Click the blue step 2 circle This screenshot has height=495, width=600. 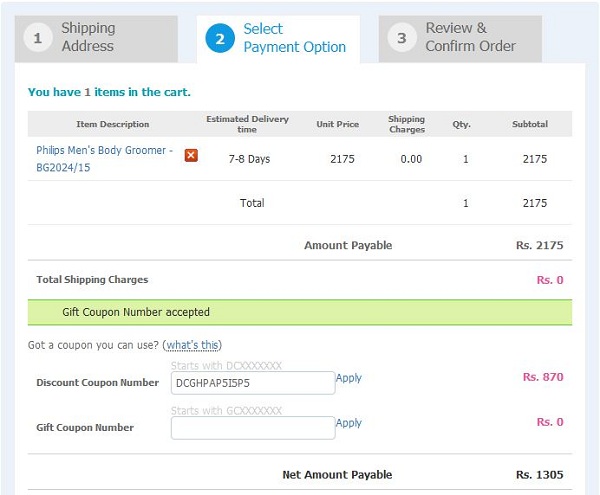click(x=220, y=38)
